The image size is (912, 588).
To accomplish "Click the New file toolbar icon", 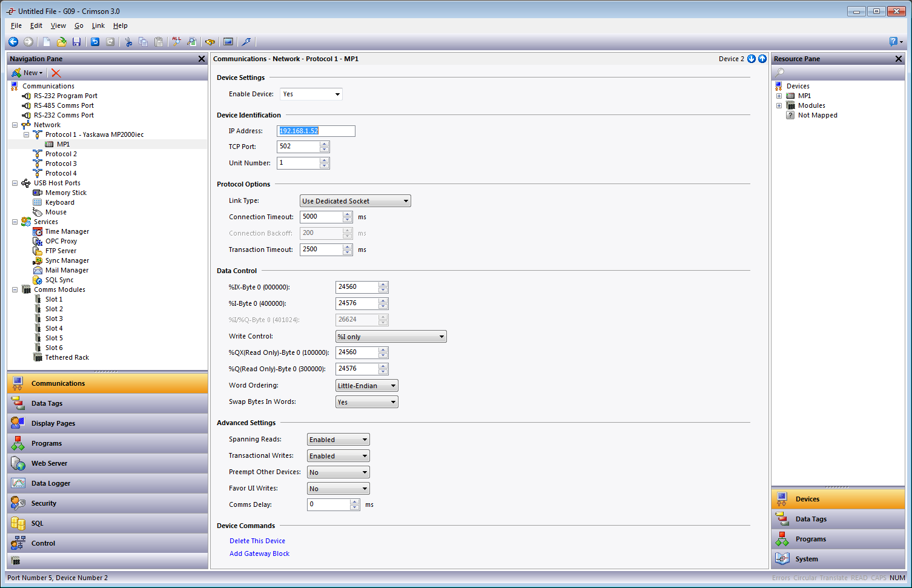I will click(x=47, y=42).
